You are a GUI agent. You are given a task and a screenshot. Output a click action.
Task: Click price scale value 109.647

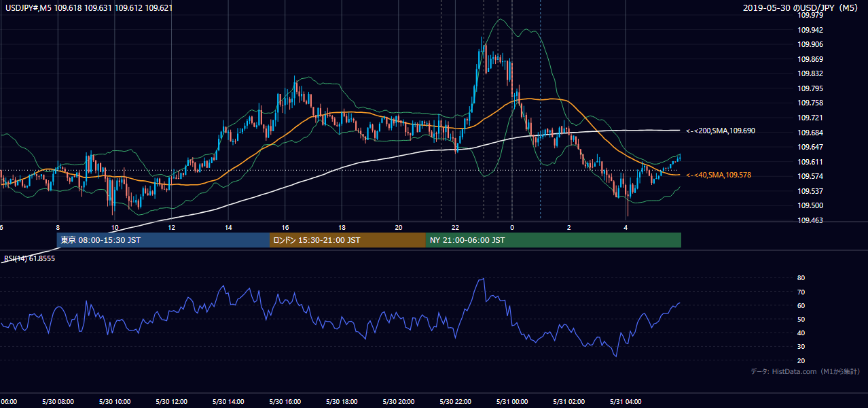810,147
